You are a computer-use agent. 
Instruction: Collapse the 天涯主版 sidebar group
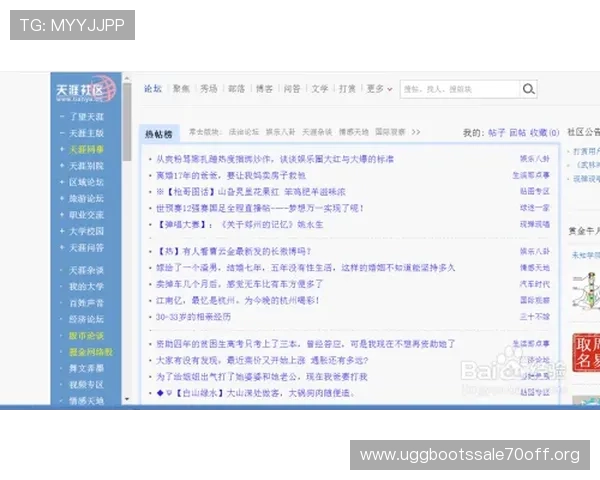[62, 133]
